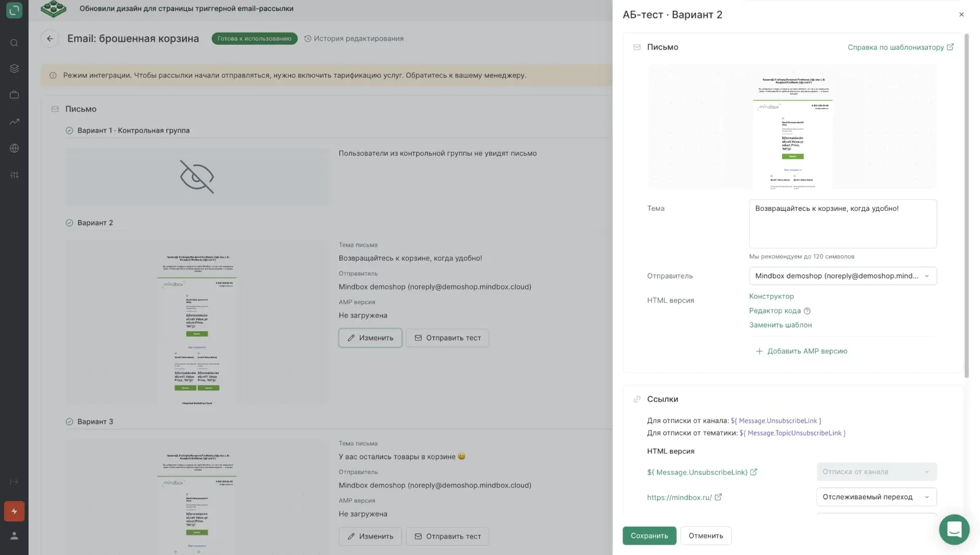Open the Конструктор link
This screenshot has height=555, width=980.
(x=771, y=296)
